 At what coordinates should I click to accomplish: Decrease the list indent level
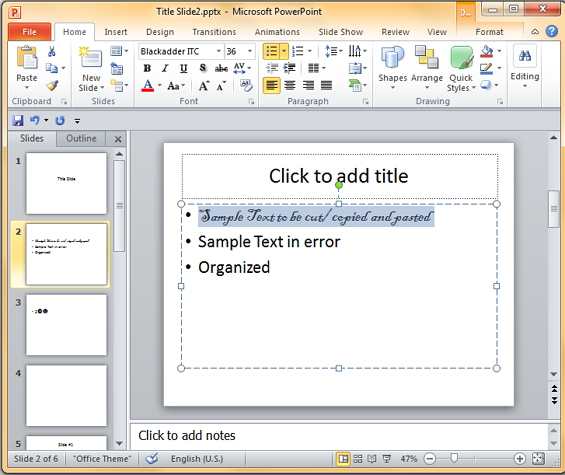(x=272, y=68)
